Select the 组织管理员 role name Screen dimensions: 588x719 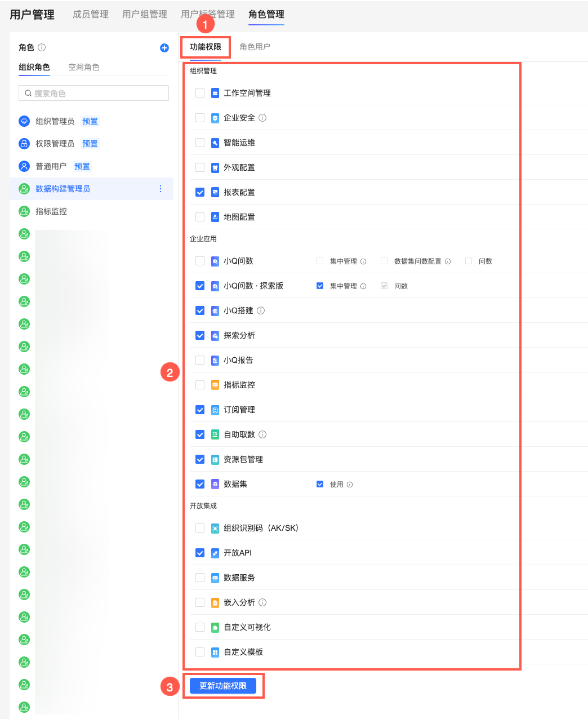click(55, 121)
